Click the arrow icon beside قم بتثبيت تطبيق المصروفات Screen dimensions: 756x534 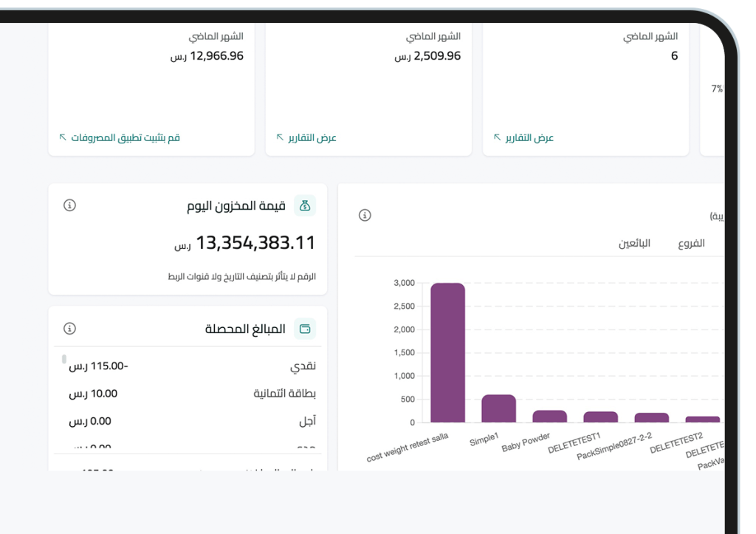click(x=62, y=136)
